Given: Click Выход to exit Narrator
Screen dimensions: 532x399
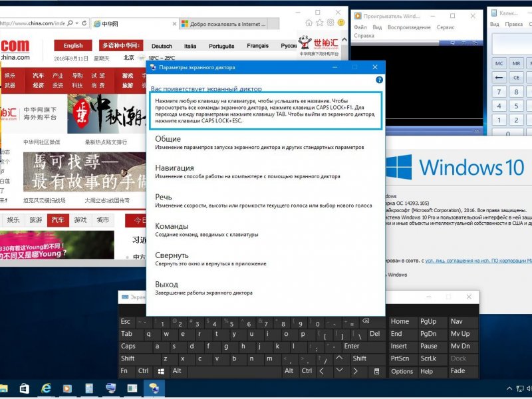Looking at the screenshot, I should coord(203,288).
